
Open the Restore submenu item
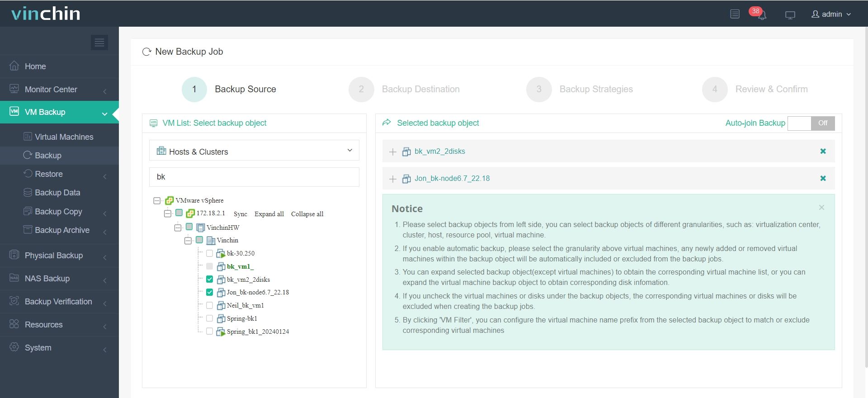point(59,174)
